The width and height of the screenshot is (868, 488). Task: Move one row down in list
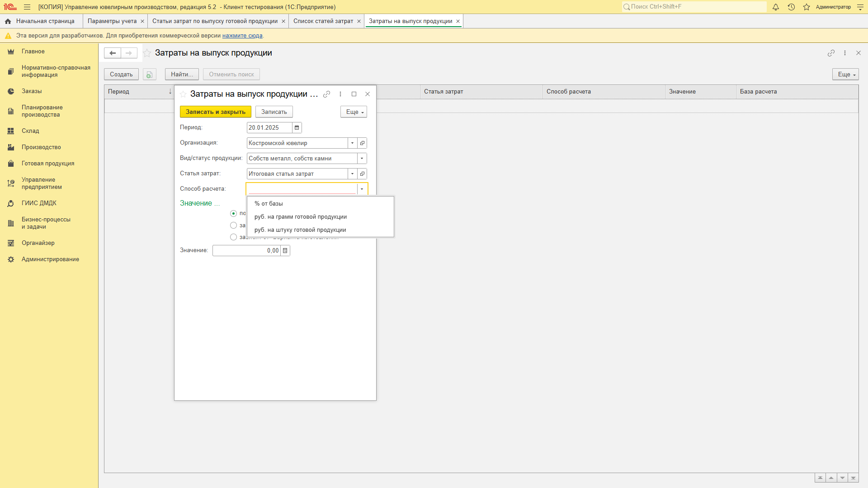pos(842,478)
